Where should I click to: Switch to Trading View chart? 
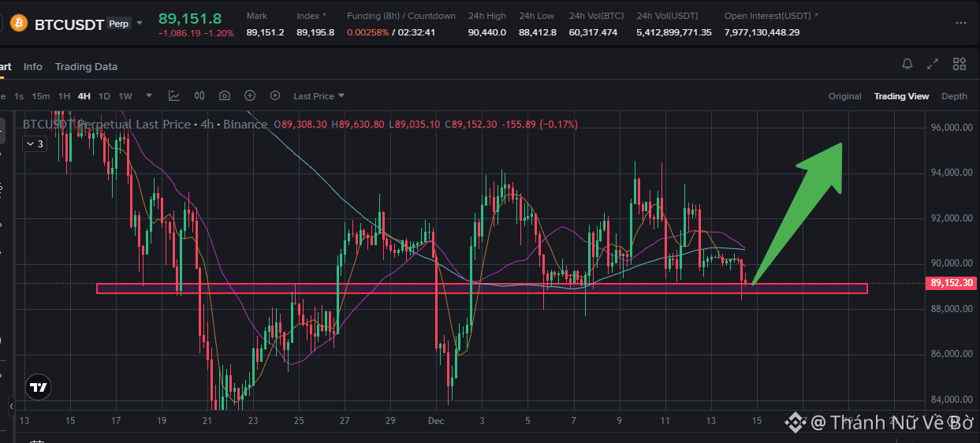[x=901, y=96]
